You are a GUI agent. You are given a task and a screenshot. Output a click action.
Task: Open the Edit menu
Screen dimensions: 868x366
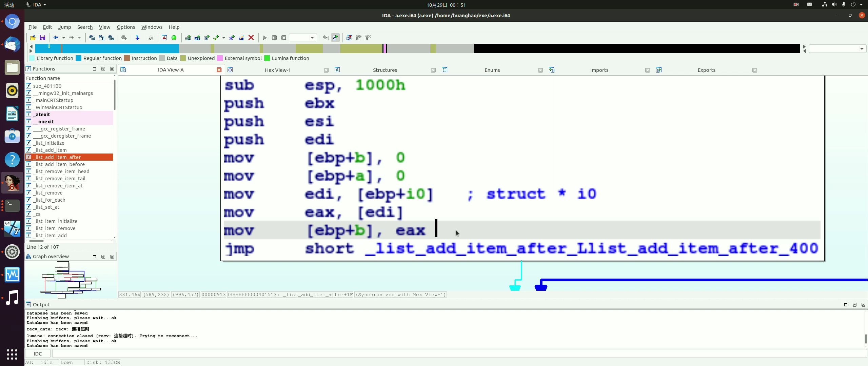[47, 27]
